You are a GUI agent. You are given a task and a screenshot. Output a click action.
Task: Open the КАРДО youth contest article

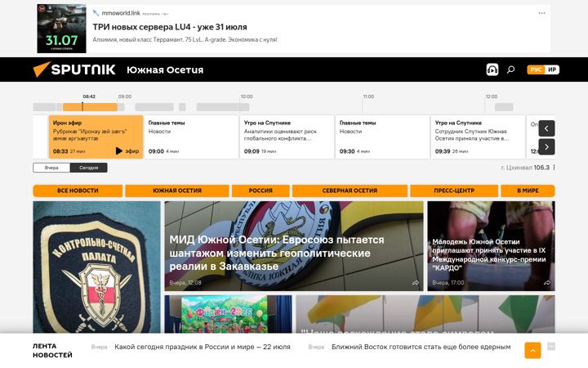(x=489, y=254)
